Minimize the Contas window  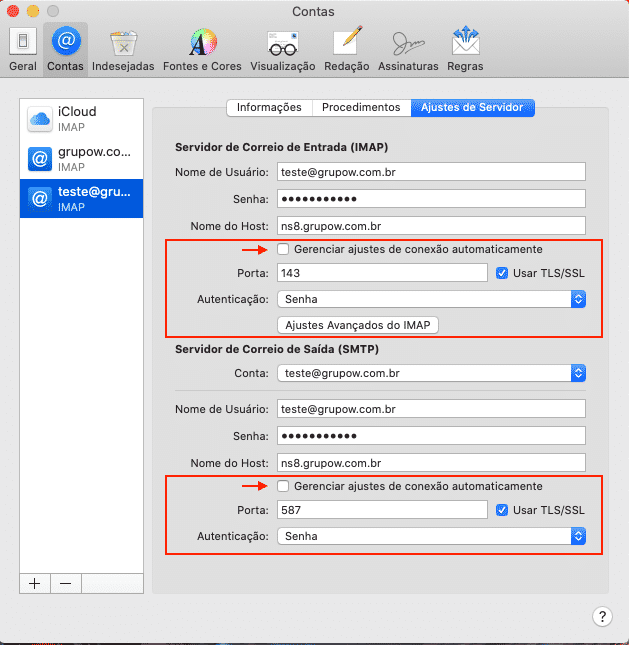pyautogui.click(x=33, y=11)
